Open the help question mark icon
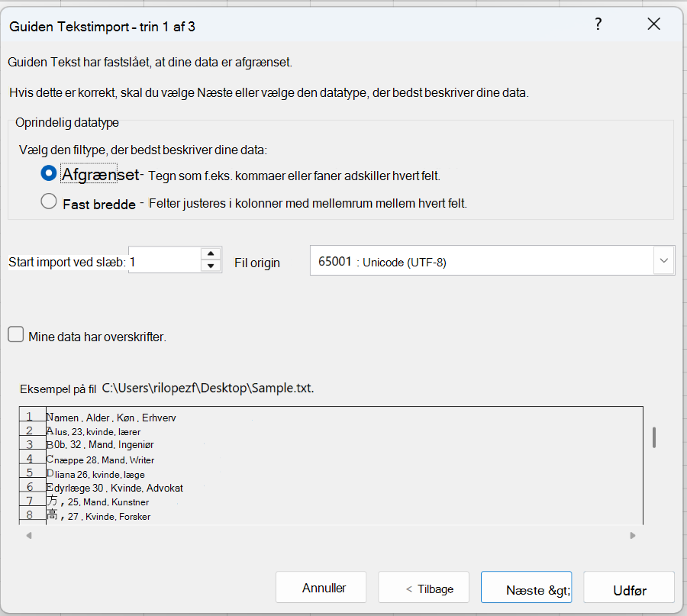Image resolution: width=687 pixels, height=616 pixels. point(598,24)
